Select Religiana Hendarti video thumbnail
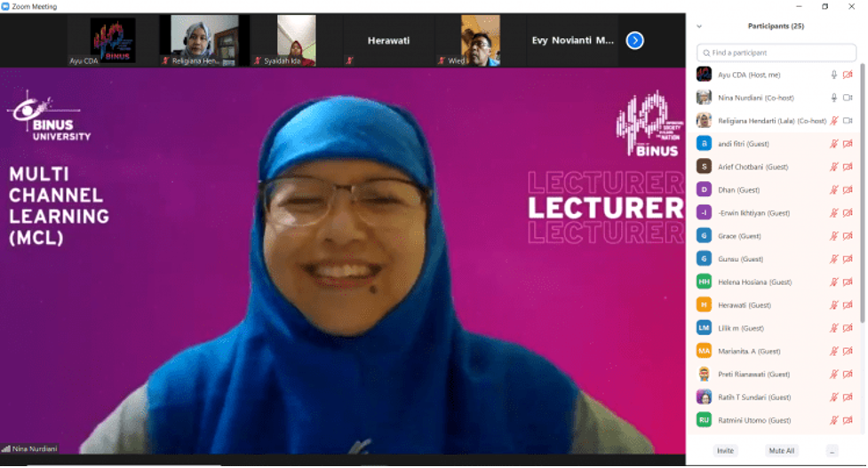 [204, 40]
